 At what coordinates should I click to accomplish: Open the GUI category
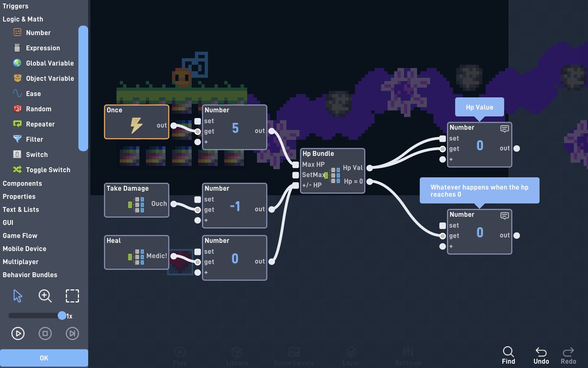tap(8, 222)
